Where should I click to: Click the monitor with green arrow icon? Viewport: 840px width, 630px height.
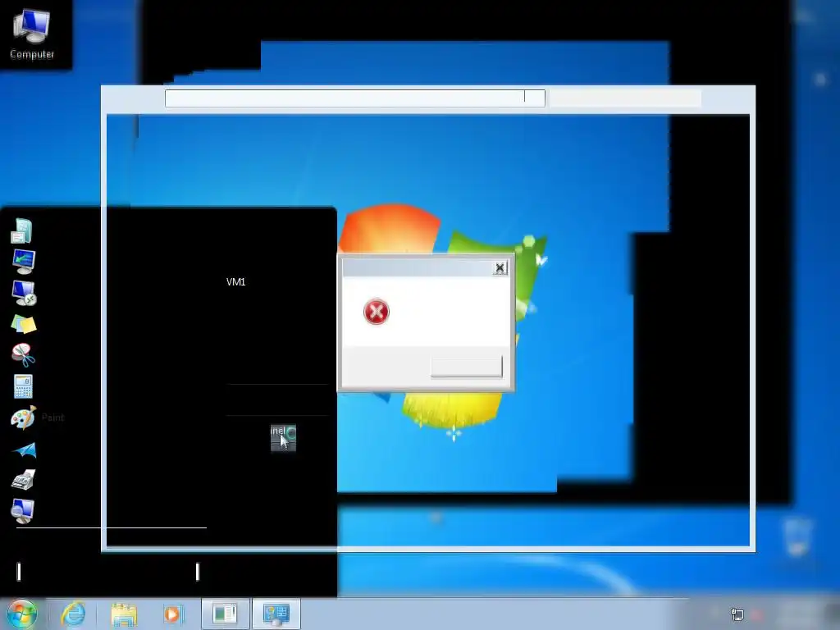(24, 262)
